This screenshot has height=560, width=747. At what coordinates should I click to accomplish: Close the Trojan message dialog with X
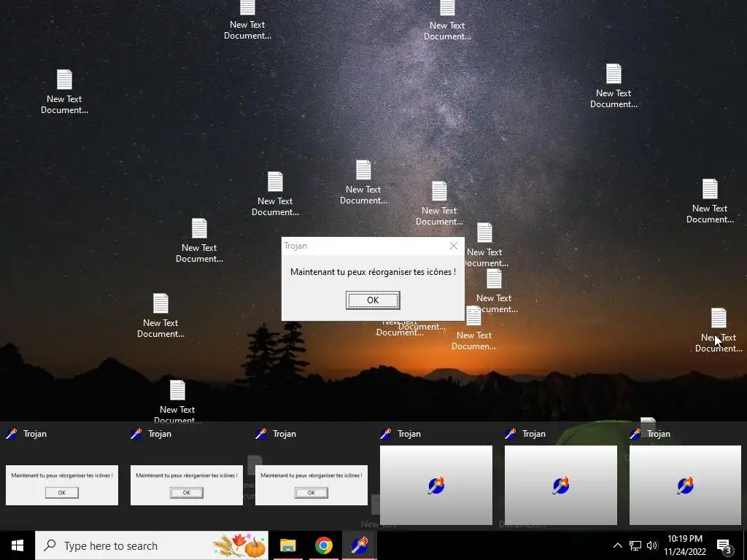click(x=454, y=246)
